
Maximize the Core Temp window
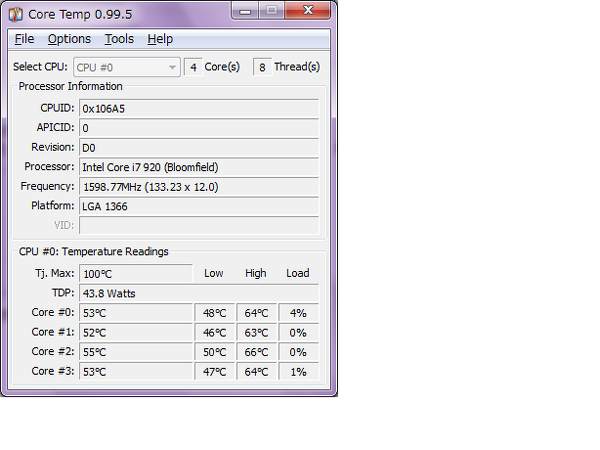(272, 12)
